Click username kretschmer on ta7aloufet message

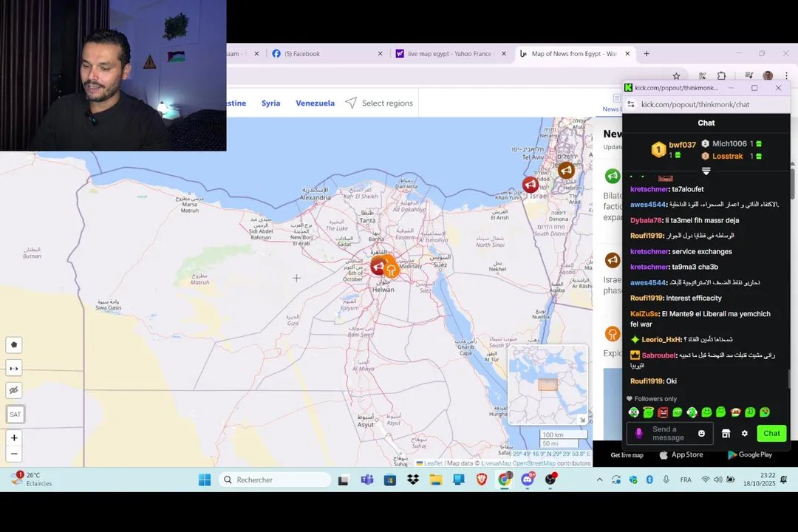coord(649,189)
